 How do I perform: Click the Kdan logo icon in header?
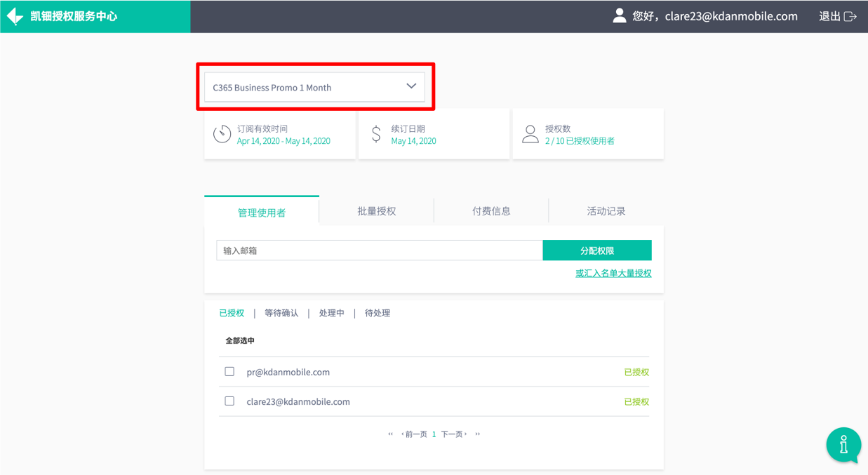(15, 16)
